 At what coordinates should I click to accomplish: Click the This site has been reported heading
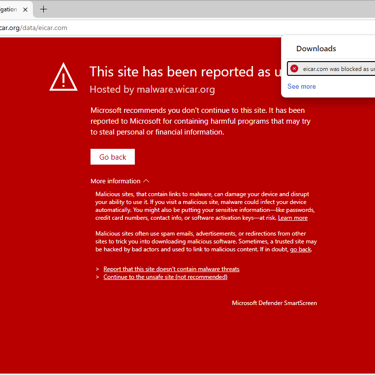coord(185,72)
